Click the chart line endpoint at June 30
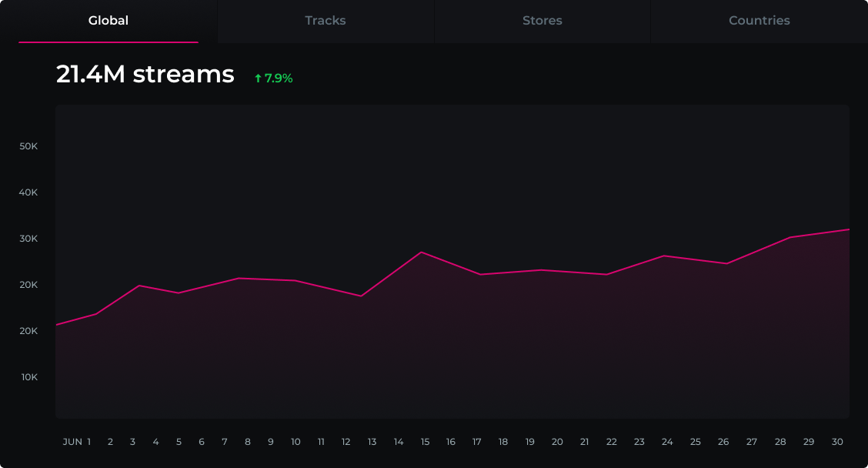 coord(847,229)
